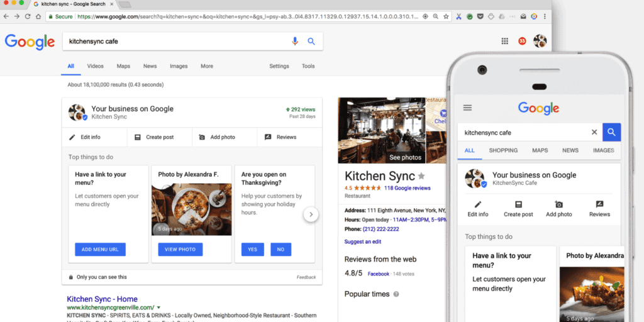644x322 pixels.
Task: Expand green arrow by kitchensyncgreenville URL
Action: (x=158, y=308)
